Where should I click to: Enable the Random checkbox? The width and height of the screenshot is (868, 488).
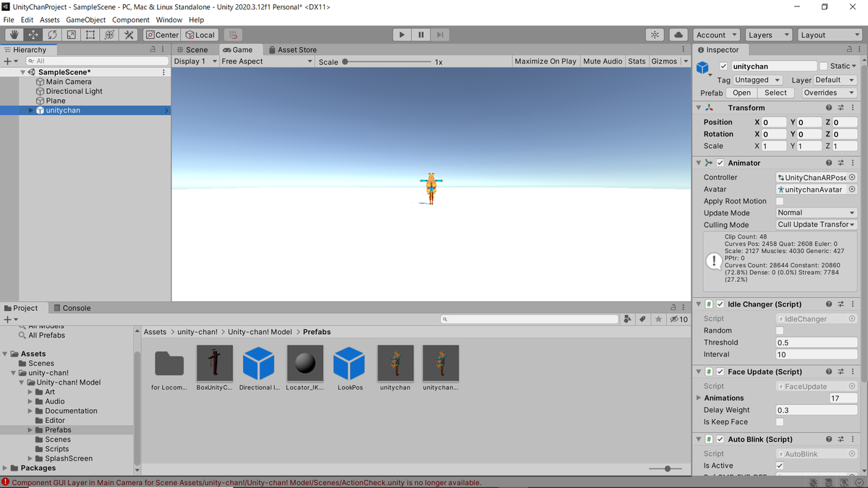tap(780, 330)
